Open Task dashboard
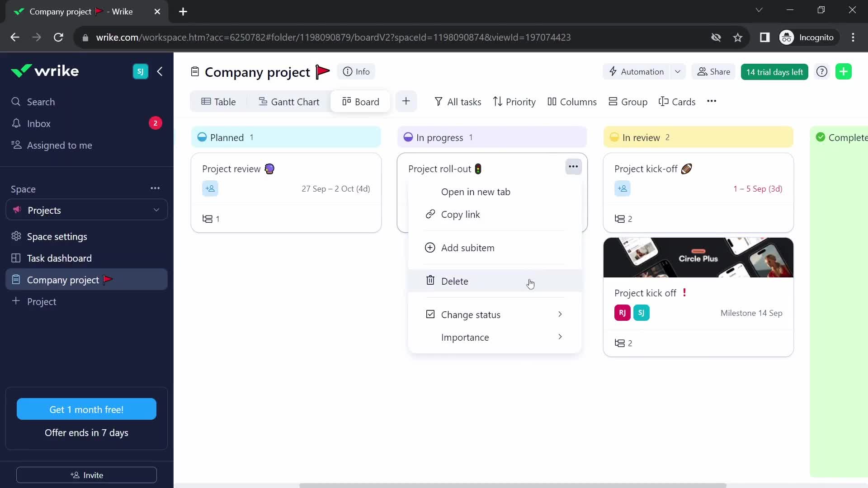The image size is (868, 488). tap(86, 258)
